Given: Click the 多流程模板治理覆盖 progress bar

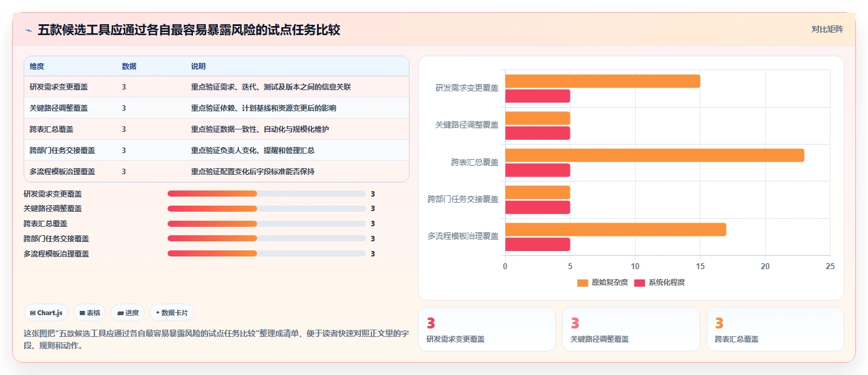Looking at the screenshot, I should (x=267, y=253).
